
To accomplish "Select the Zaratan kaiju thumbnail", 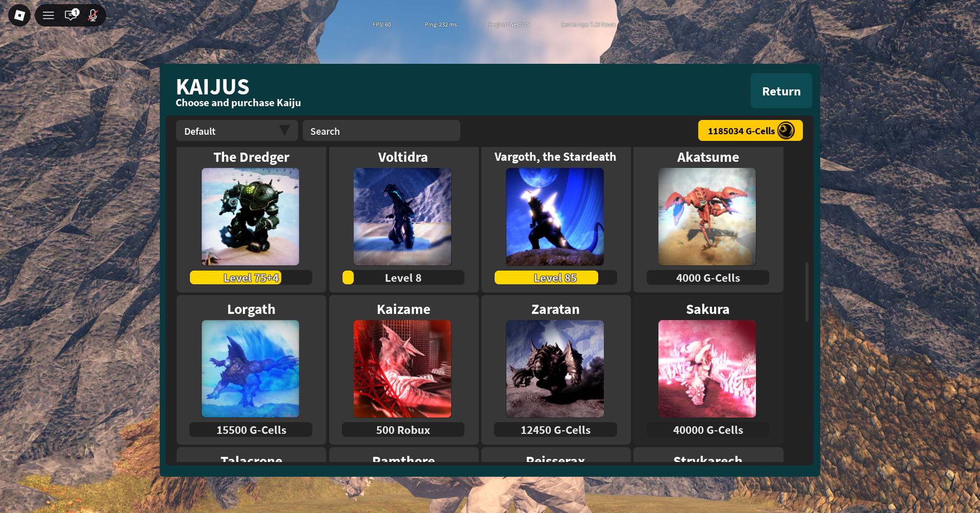I will pos(555,369).
